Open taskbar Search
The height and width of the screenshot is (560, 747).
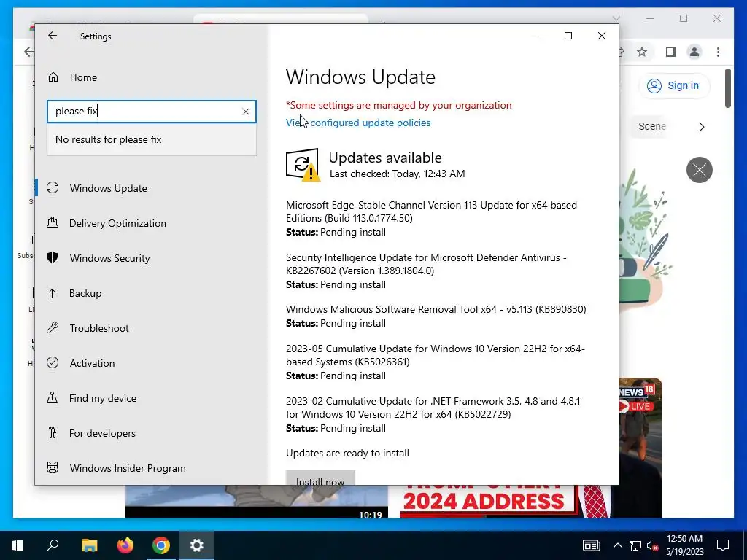[53, 545]
